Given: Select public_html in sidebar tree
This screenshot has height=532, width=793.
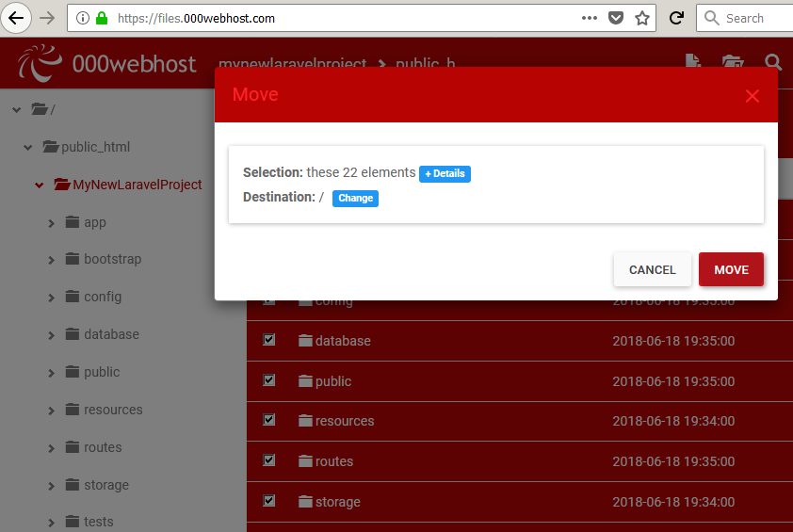Looking at the screenshot, I should click(95, 147).
